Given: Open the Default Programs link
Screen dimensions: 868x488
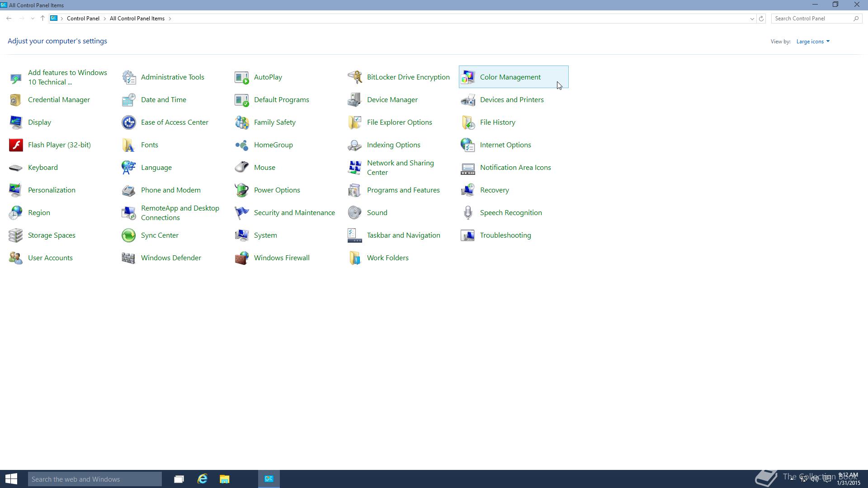Looking at the screenshot, I should [281, 100].
